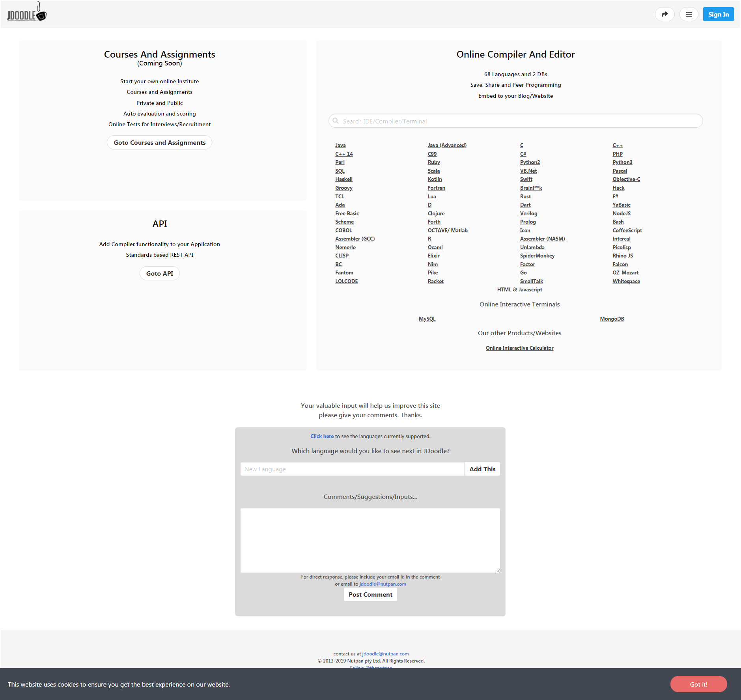Open HTML & Javascript editor link
Screen dimensions: 741x700
click(519, 290)
